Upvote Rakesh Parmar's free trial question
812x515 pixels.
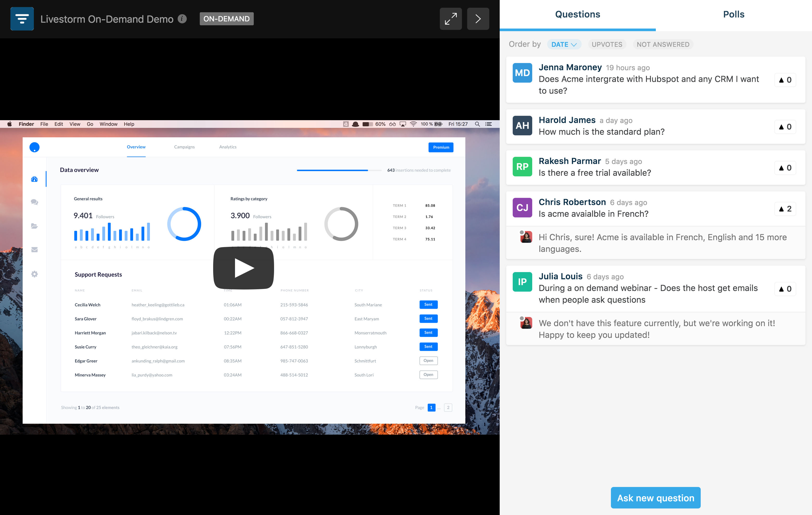point(785,168)
